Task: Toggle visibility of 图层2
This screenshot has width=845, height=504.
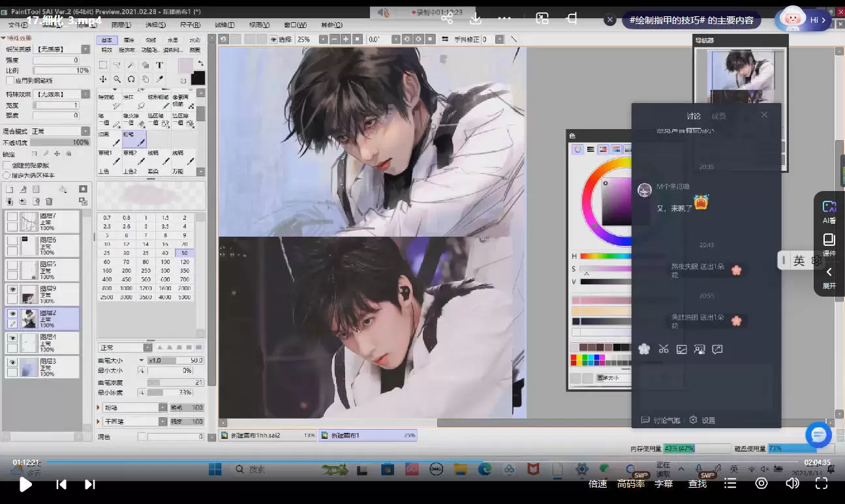Action: pos(12,313)
